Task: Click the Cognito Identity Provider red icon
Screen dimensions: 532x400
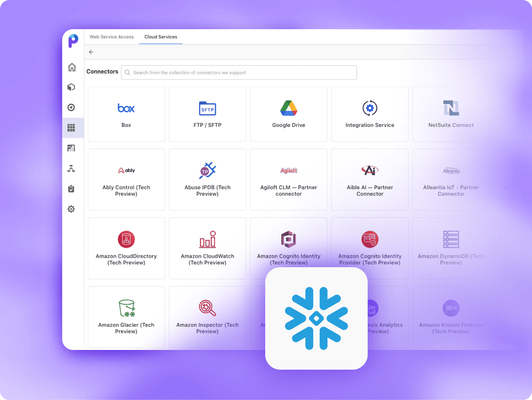Action: tap(370, 239)
